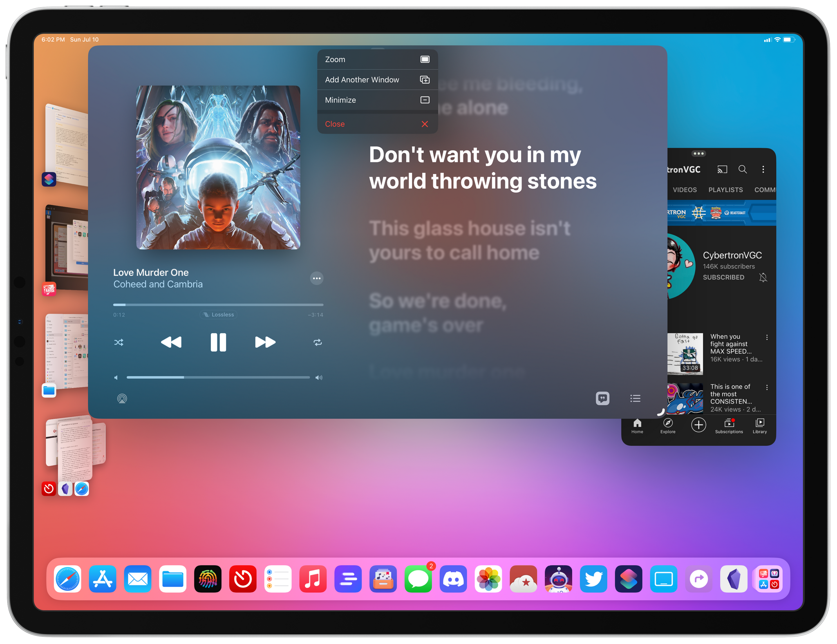
Task: Tap the Cast icon in YouTube
Action: click(722, 169)
